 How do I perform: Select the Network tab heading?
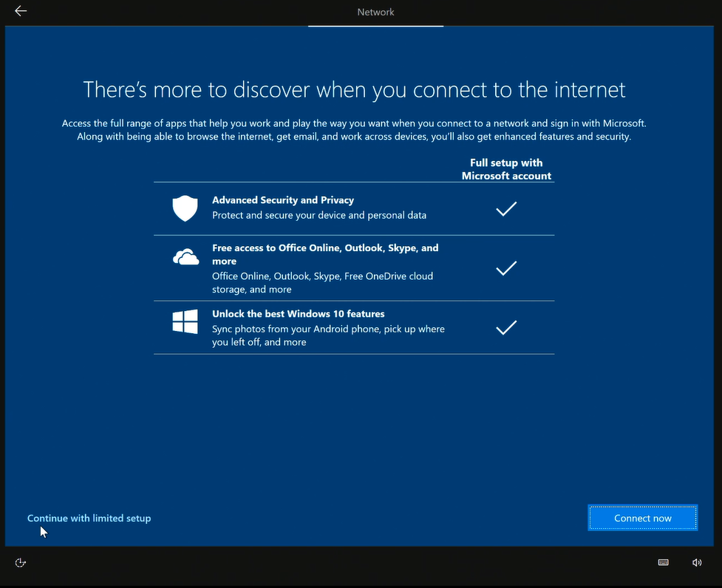pyautogui.click(x=375, y=12)
